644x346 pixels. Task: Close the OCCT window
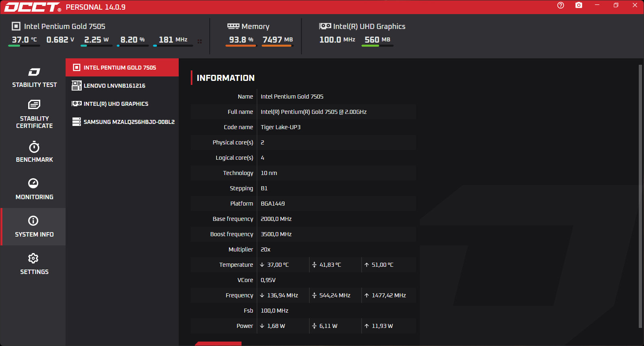tap(635, 5)
